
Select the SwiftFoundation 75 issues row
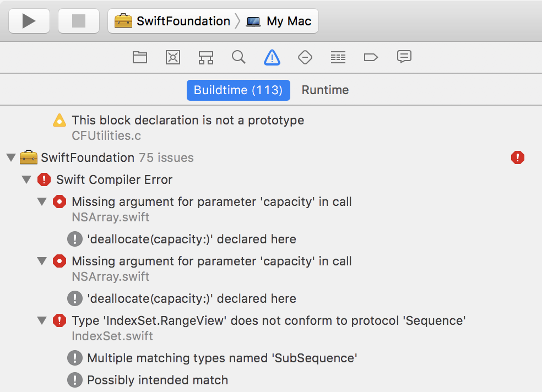click(x=271, y=157)
